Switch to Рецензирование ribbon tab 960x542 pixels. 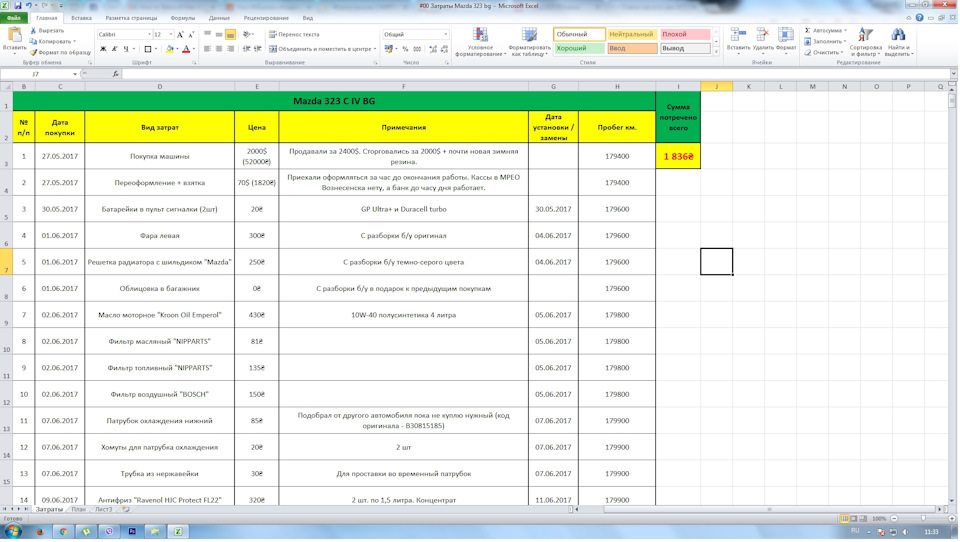pyautogui.click(x=266, y=18)
